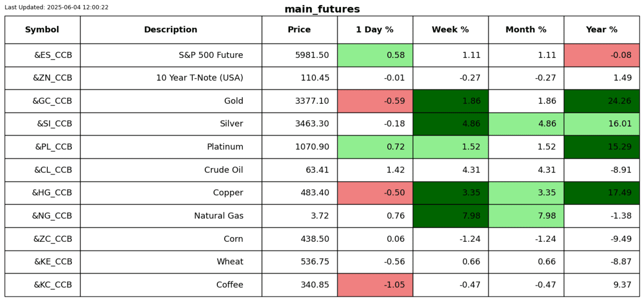Click the main_futures table title
Screen dimensions: 644x301
(322, 9)
